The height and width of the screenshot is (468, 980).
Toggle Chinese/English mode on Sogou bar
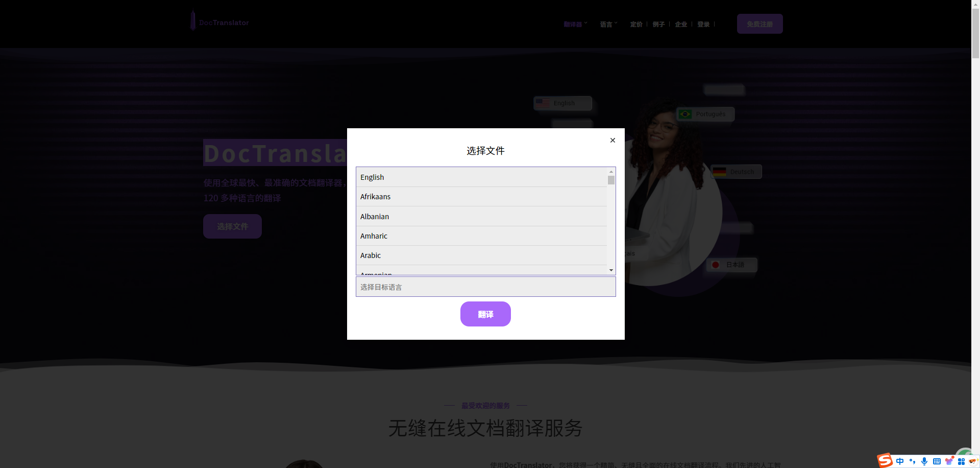click(x=900, y=461)
